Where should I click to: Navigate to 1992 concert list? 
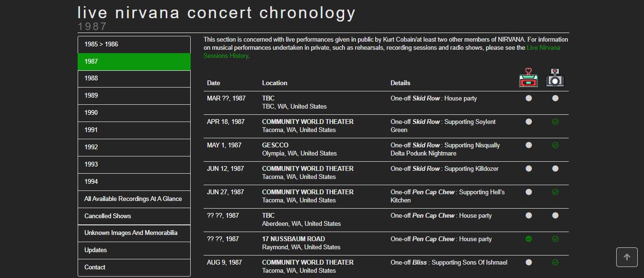click(x=134, y=147)
